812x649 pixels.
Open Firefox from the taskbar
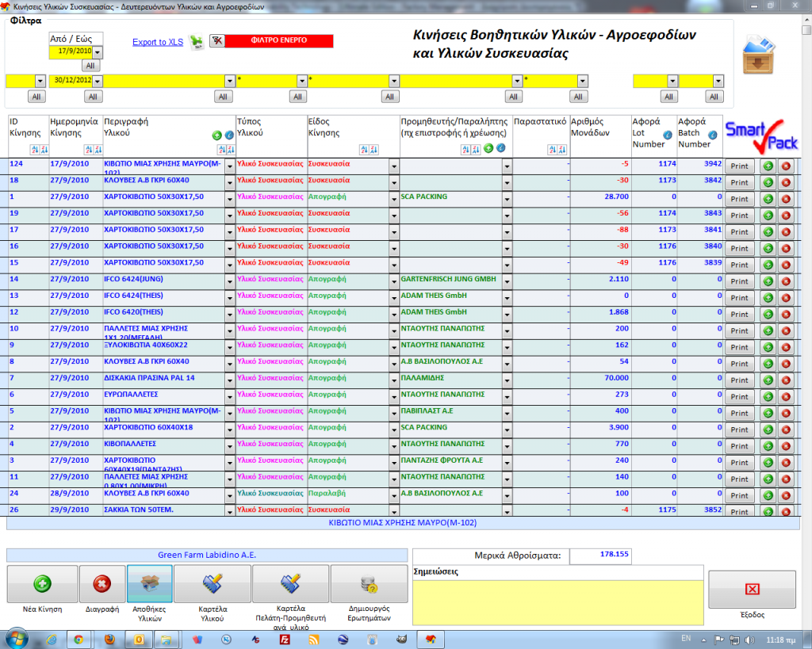109,640
